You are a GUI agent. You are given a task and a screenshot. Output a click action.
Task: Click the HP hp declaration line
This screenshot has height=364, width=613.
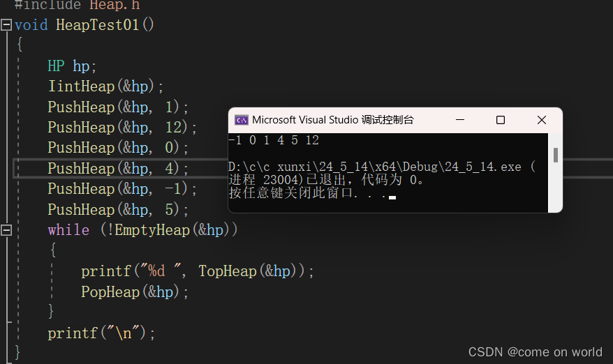click(x=72, y=66)
